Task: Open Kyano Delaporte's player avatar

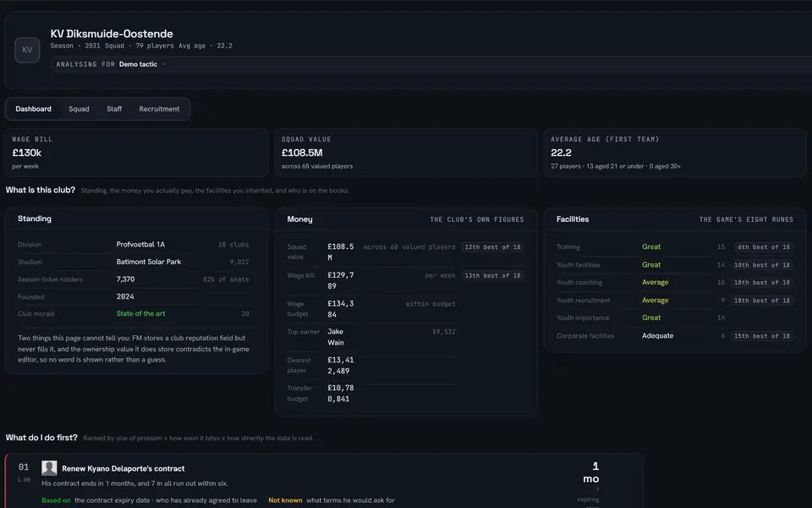Action: [x=49, y=468]
